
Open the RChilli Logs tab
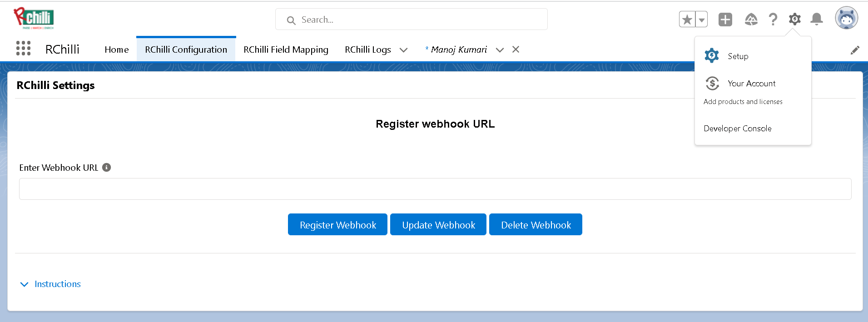(368, 50)
